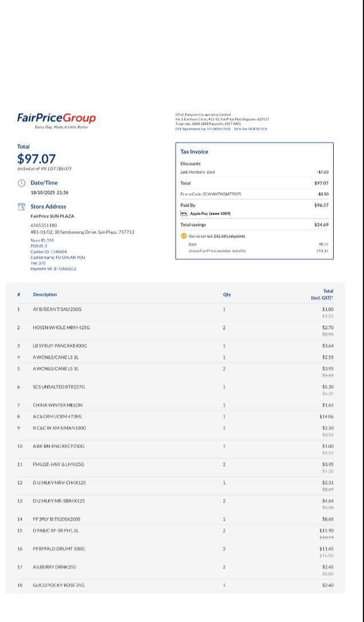Click the clock icon beside Date/Time
Image resolution: width=364 pixels, height=622 pixels.
(21, 183)
